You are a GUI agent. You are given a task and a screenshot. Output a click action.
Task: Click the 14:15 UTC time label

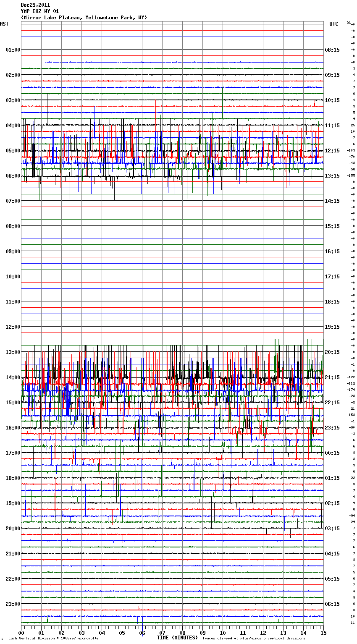[332, 201]
